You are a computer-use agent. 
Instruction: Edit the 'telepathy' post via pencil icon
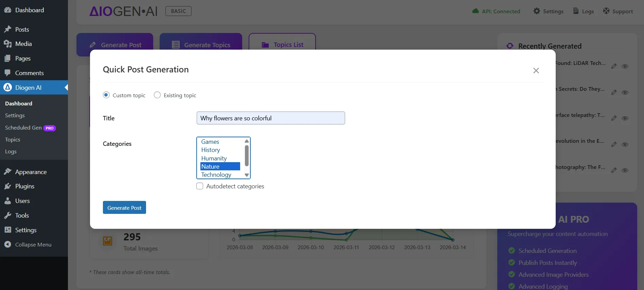point(614,118)
